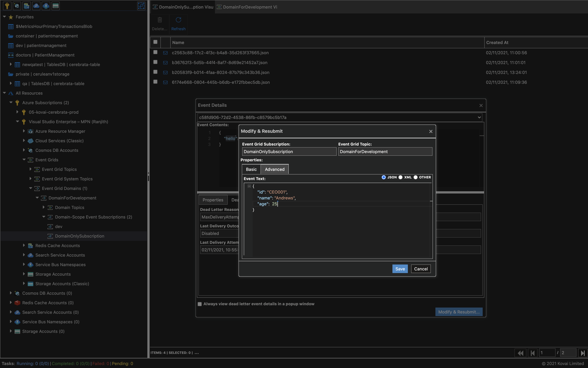Click the Storage Accounts (0) icon
This screenshot has width=588, height=368.
(17, 332)
